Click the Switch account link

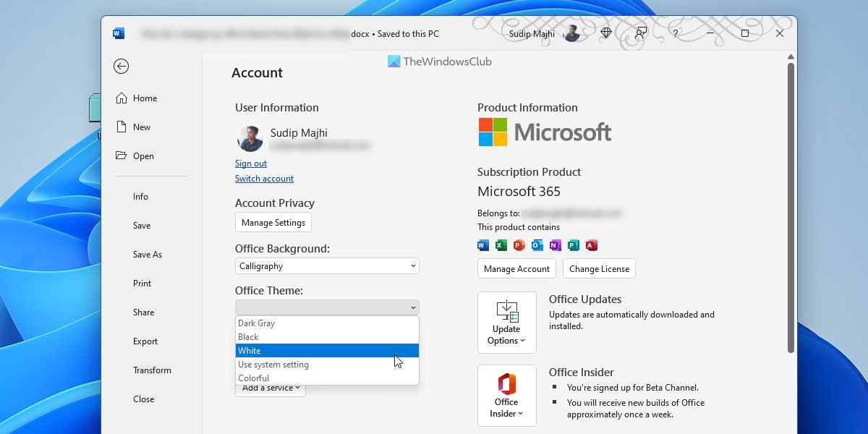[264, 179]
